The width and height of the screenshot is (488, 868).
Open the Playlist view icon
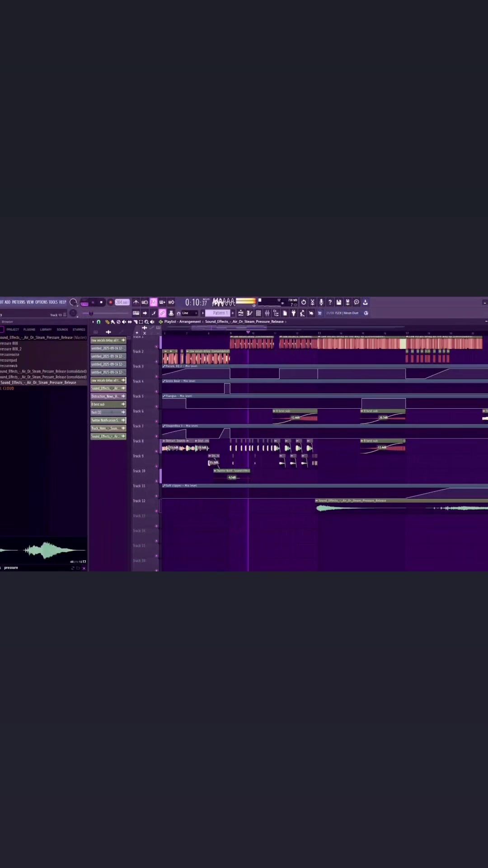coord(241,313)
